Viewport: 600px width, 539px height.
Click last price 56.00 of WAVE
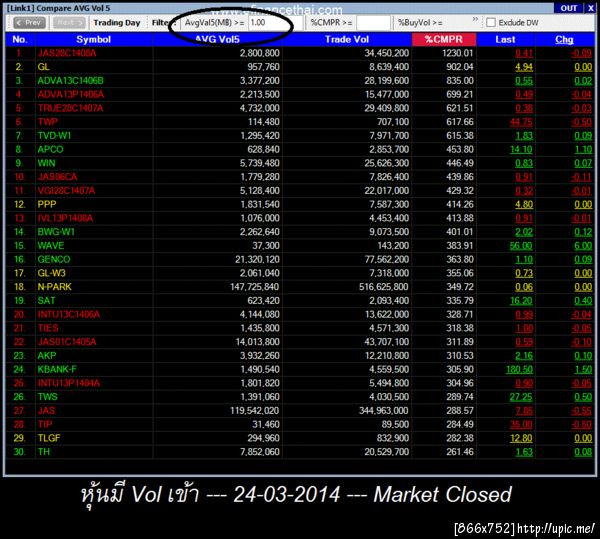coord(520,246)
